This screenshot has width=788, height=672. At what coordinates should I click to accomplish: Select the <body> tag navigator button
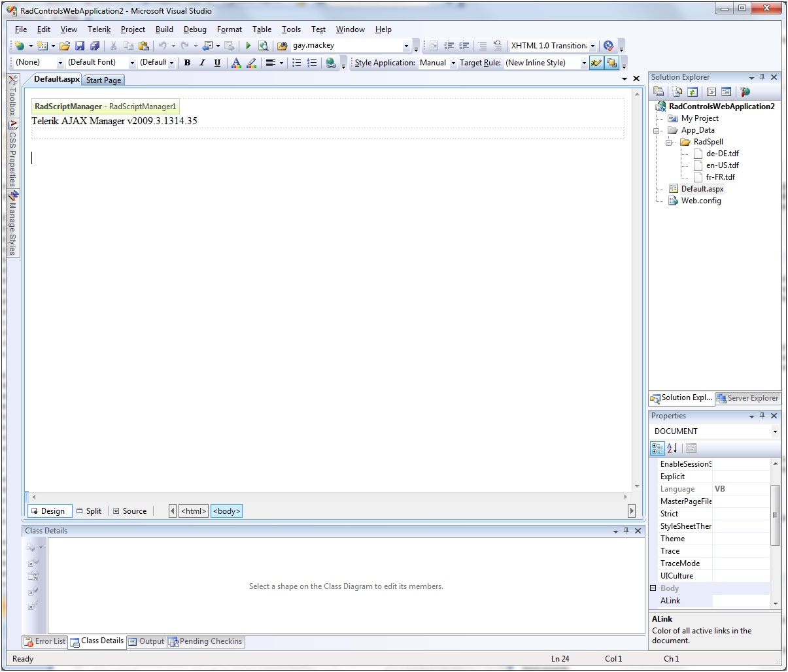(x=226, y=511)
